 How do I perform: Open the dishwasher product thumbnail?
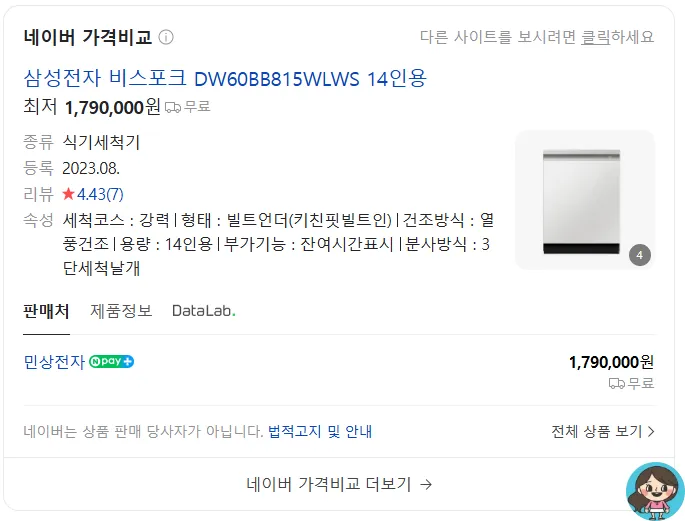[585, 200]
